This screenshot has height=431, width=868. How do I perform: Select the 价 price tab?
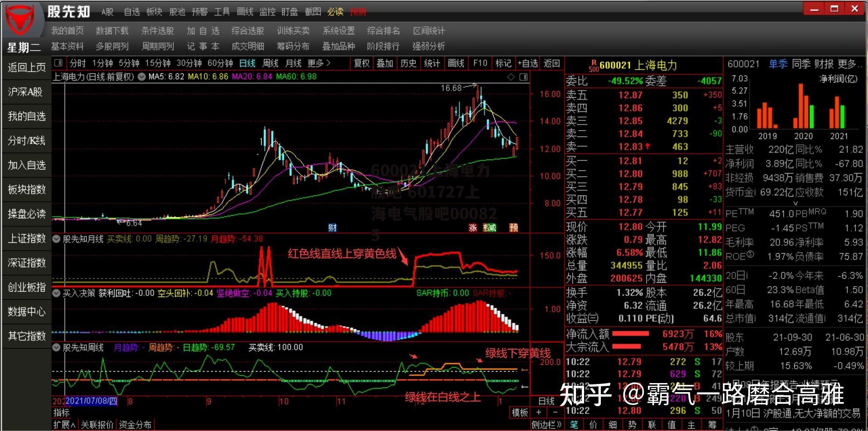pyautogui.click(x=594, y=425)
